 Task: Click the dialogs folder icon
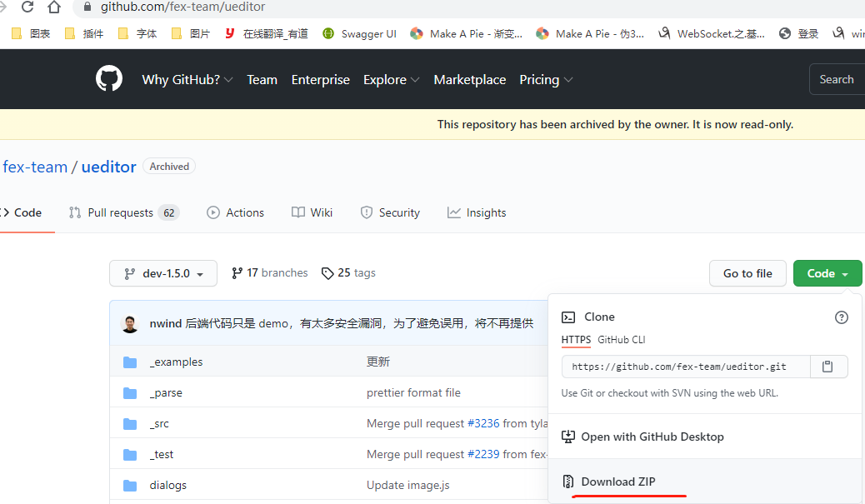pyautogui.click(x=130, y=486)
